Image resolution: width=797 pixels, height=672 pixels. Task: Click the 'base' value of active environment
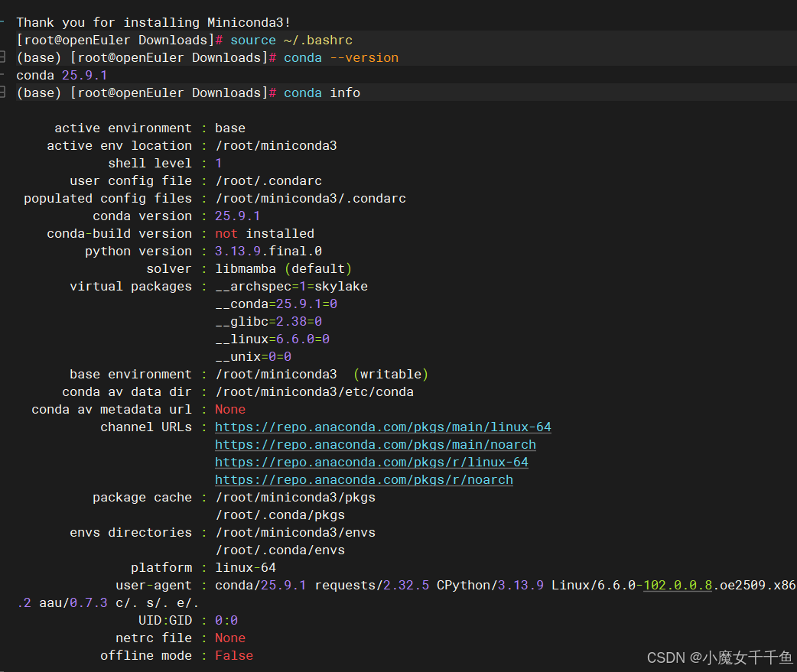[x=230, y=128]
